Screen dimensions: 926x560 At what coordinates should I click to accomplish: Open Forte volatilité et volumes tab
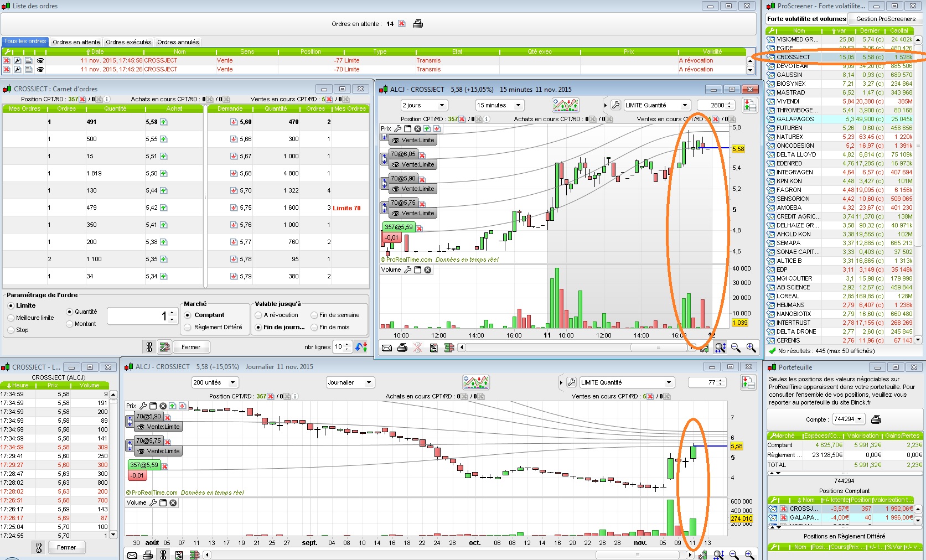pyautogui.click(x=807, y=19)
